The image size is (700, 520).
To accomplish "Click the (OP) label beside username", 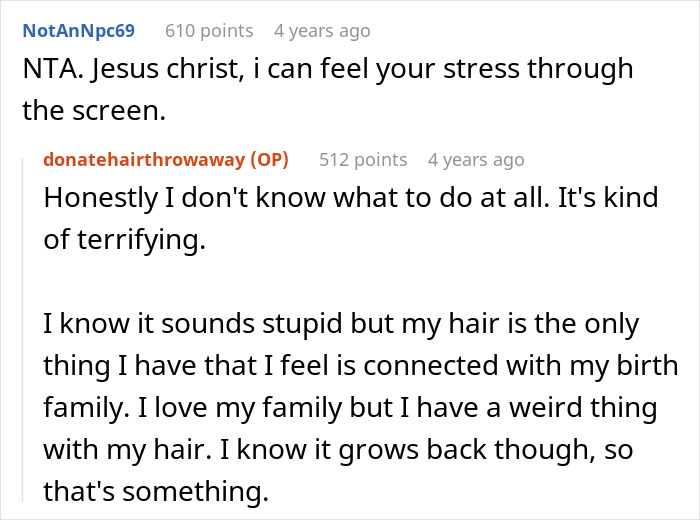I will point(268,160).
